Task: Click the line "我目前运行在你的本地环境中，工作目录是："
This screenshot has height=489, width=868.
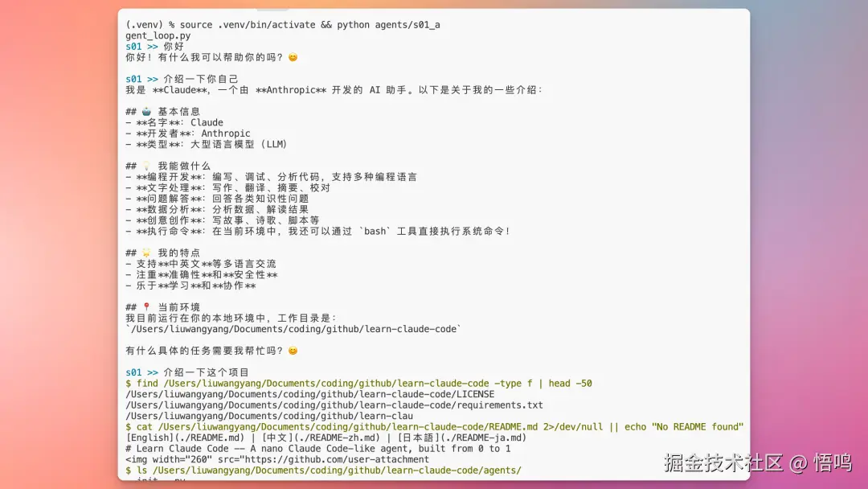Action: [x=231, y=318]
